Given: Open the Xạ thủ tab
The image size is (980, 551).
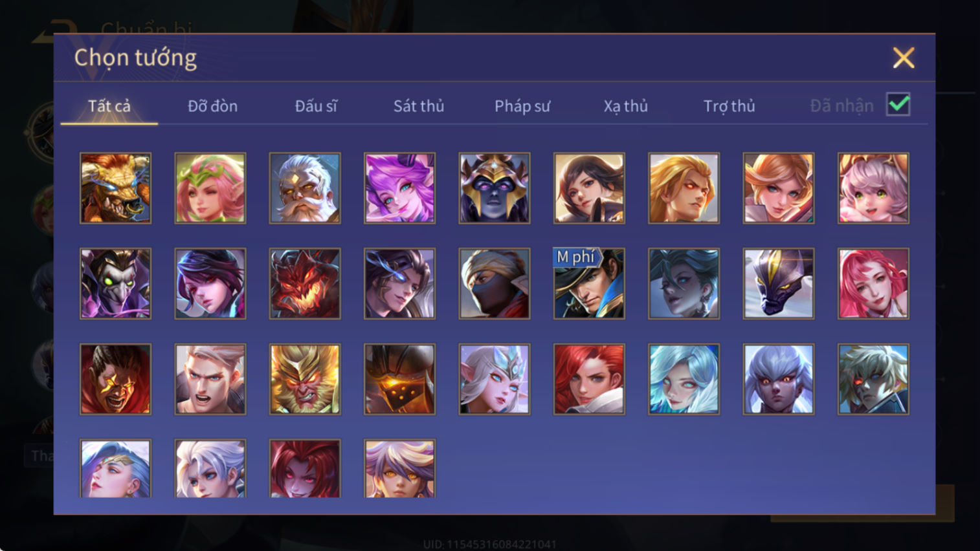Looking at the screenshot, I should 626,106.
